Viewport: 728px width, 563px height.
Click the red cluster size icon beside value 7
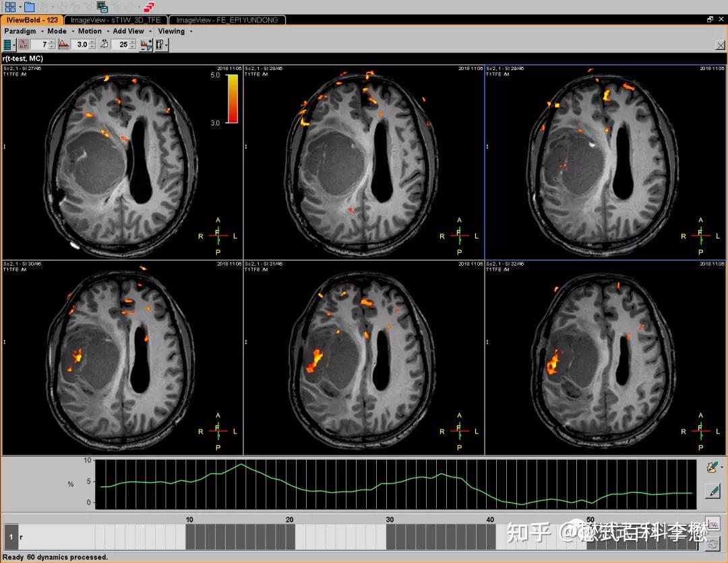point(24,45)
